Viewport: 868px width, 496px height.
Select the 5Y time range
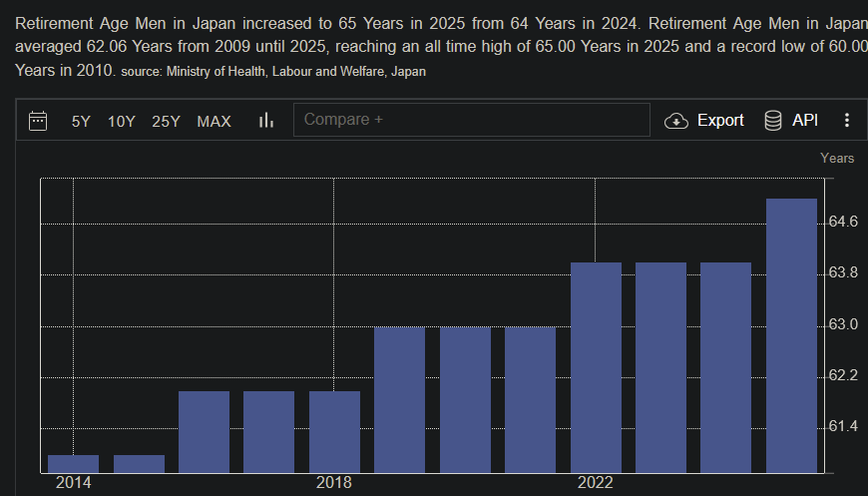81,121
